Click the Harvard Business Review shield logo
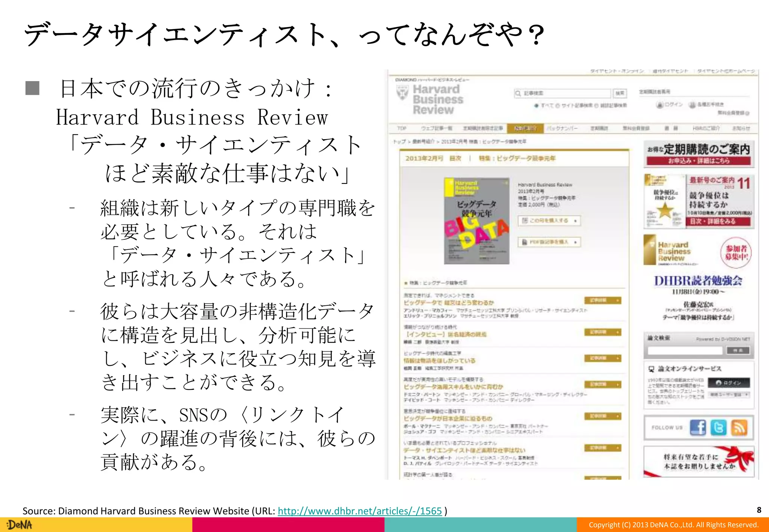 click(x=403, y=93)
